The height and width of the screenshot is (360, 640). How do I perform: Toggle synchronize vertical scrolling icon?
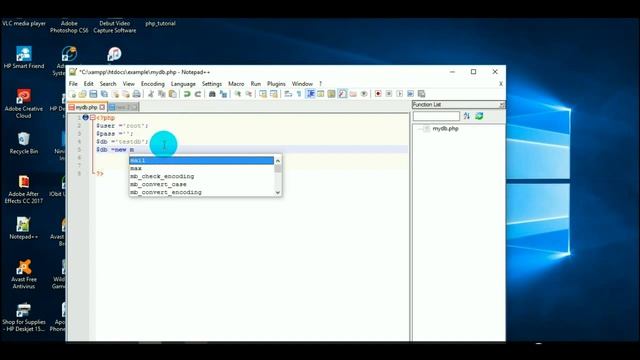point(263,94)
